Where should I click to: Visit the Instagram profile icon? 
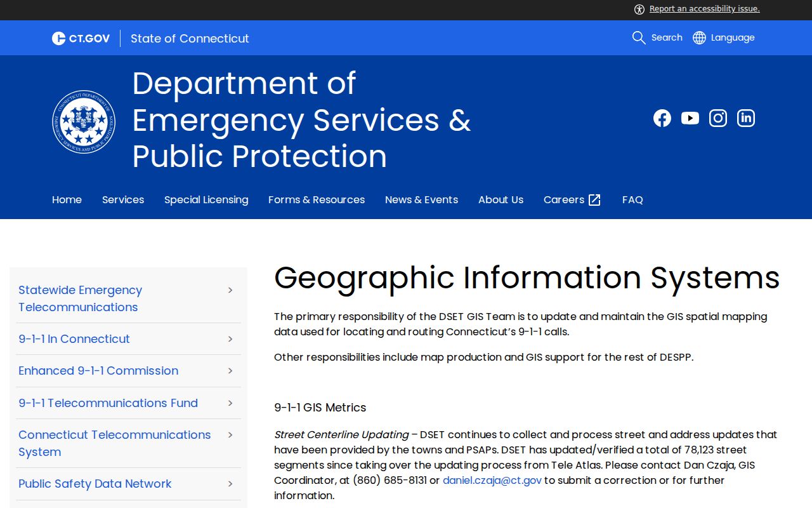[x=718, y=118]
